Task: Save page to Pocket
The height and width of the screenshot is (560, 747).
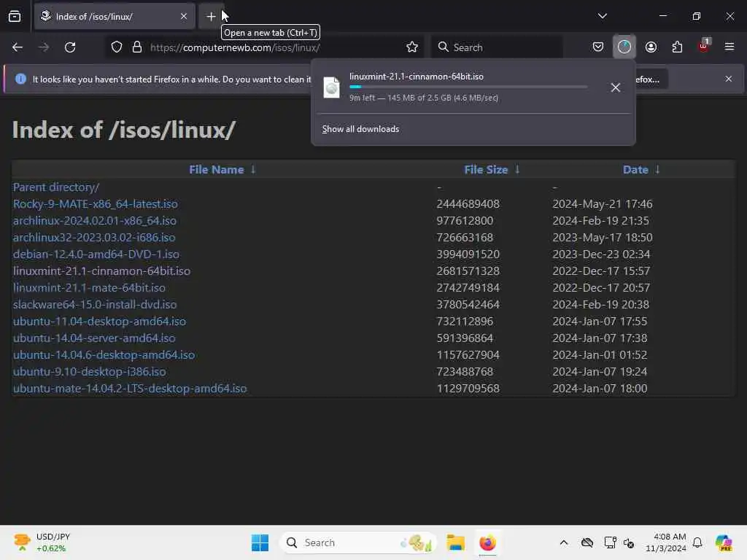Action: 598,47
